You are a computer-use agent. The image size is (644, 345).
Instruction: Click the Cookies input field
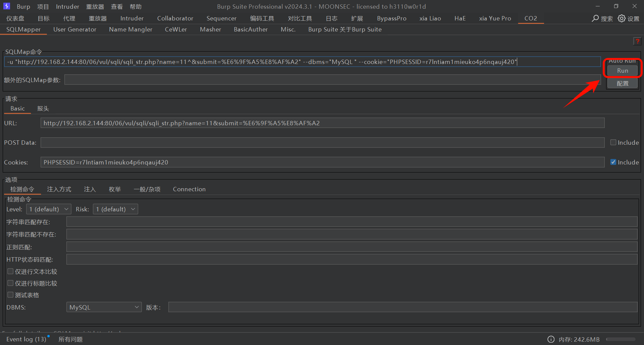[322, 162]
